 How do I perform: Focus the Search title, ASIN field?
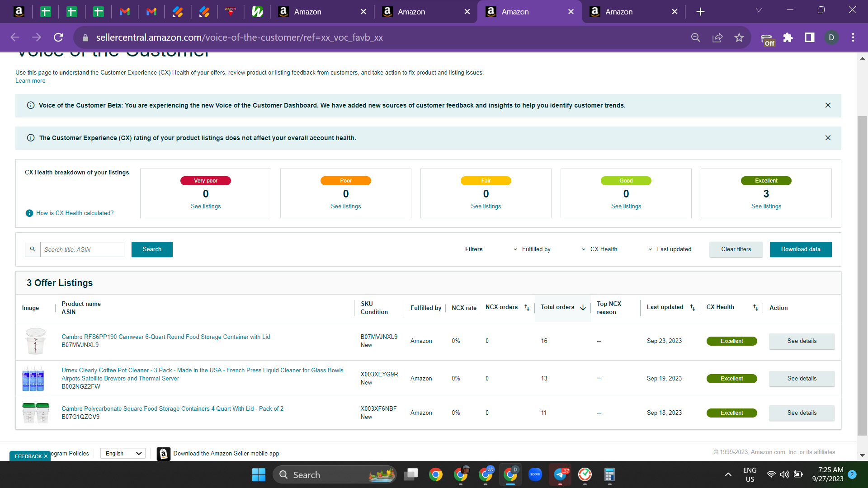coord(82,249)
